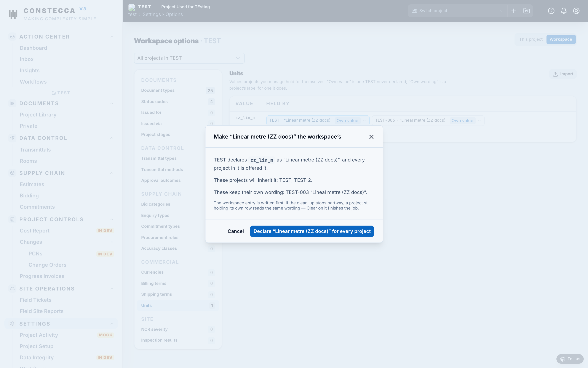Open the All projects in TEST dropdown
The width and height of the screenshot is (588, 368).
[x=189, y=58]
